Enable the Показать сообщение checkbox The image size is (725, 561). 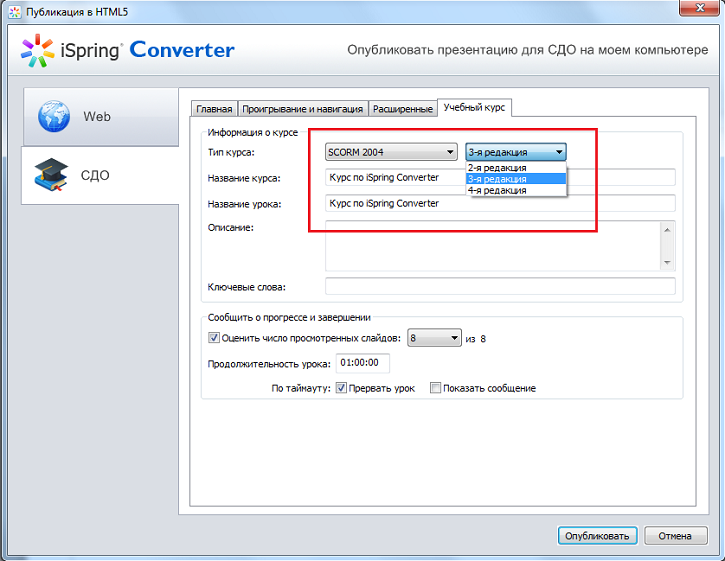(435, 388)
